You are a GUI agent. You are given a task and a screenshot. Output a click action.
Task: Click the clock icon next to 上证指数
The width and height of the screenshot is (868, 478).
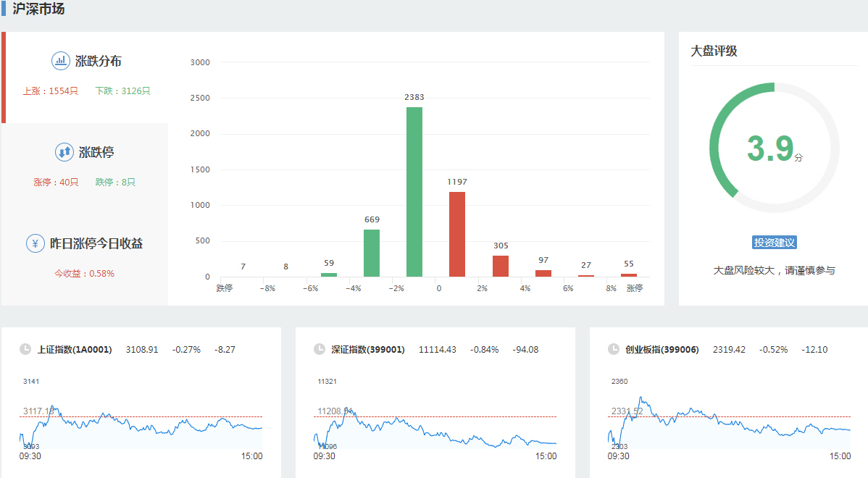25,349
